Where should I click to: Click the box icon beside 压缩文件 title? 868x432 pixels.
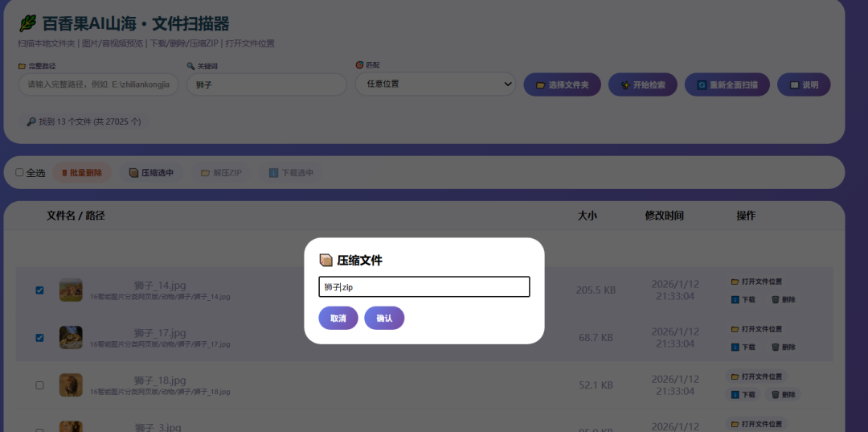pyautogui.click(x=326, y=261)
